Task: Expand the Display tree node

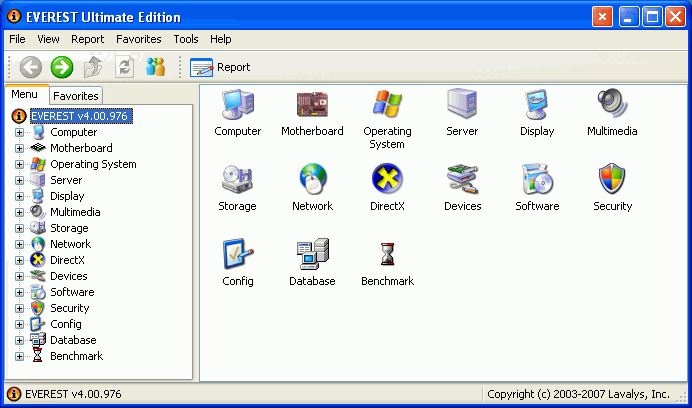Action: coord(19,196)
